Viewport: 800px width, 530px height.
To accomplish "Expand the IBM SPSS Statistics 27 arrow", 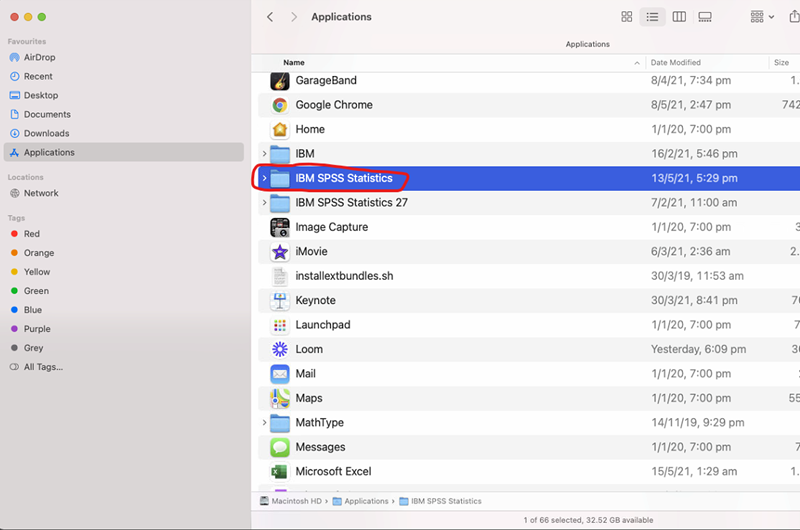I will 264,203.
